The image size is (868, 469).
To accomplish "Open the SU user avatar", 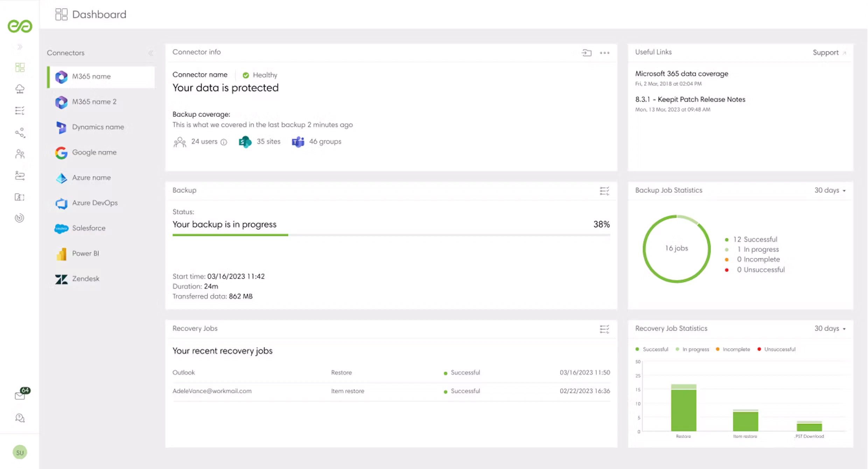I will tap(20, 452).
